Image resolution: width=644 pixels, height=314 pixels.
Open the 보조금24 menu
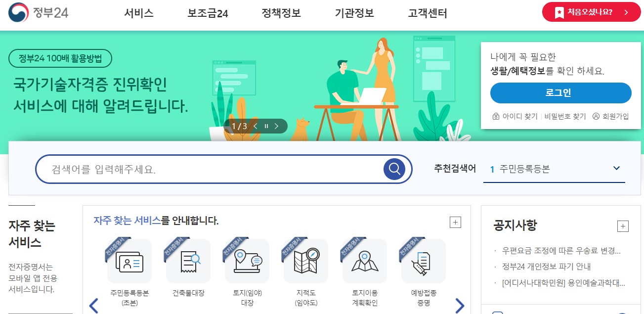(208, 13)
